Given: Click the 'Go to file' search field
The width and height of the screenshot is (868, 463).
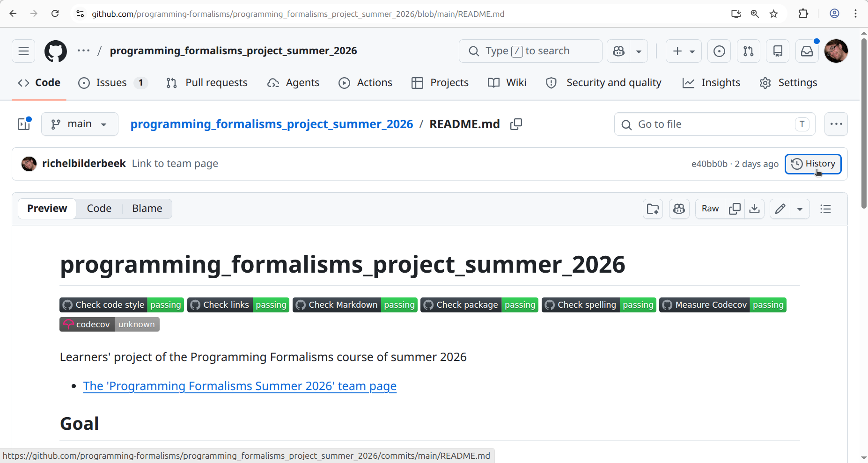Looking at the screenshot, I should tap(714, 124).
